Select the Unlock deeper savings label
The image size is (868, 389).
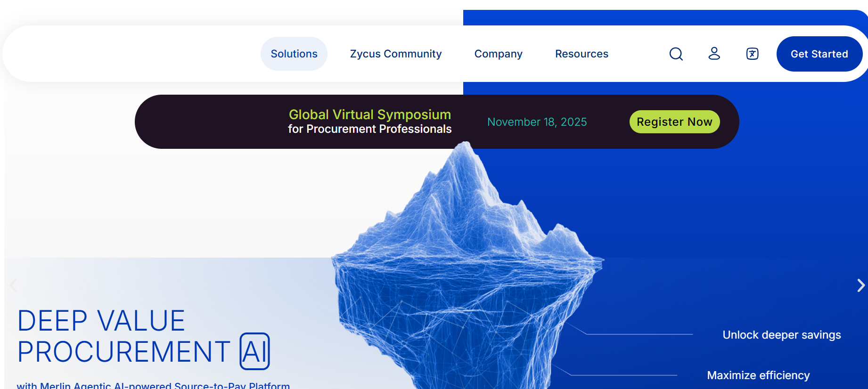[x=781, y=335]
